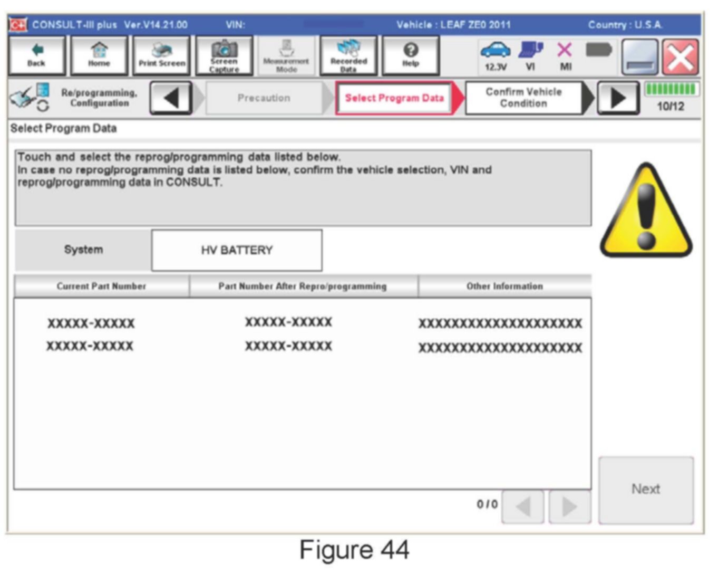The width and height of the screenshot is (728, 583).
Task: Go to Home screen
Action: [99, 55]
